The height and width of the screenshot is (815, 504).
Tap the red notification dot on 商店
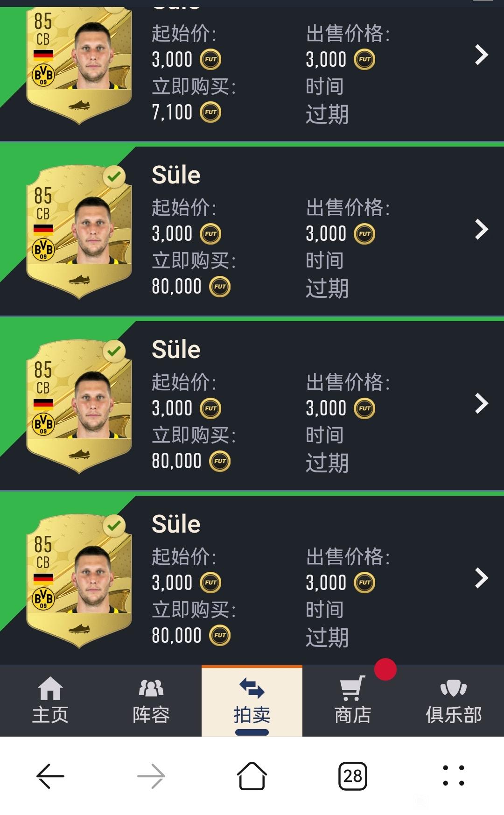coord(385,669)
